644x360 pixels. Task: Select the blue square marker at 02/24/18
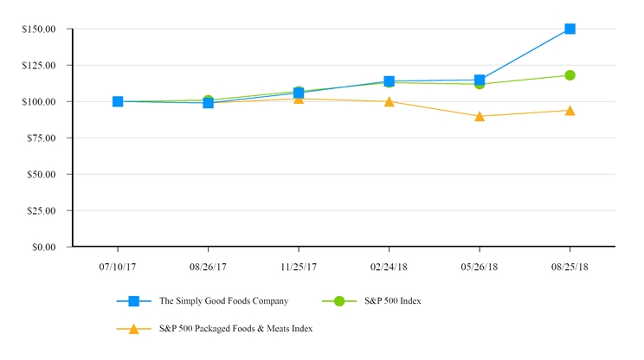pos(390,81)
